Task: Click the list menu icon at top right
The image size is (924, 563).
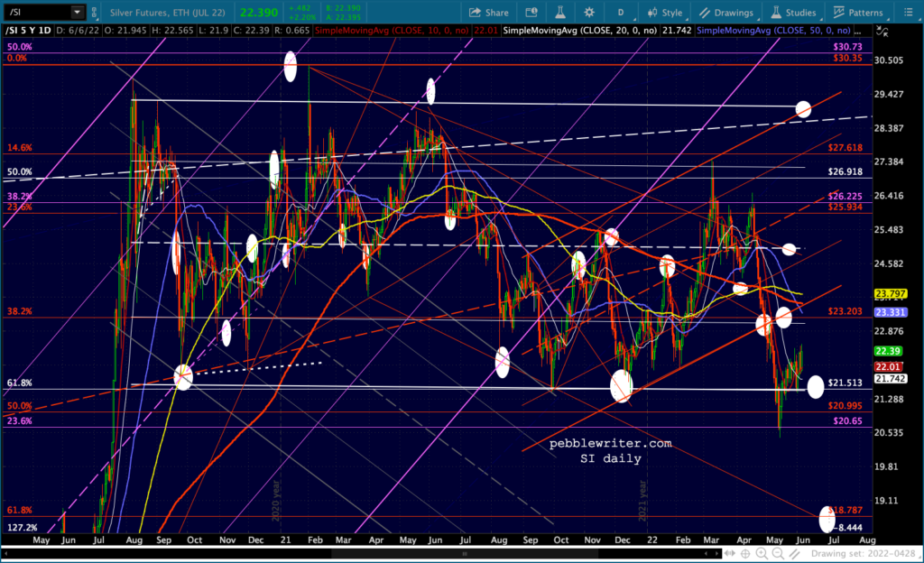Action: 908,13
